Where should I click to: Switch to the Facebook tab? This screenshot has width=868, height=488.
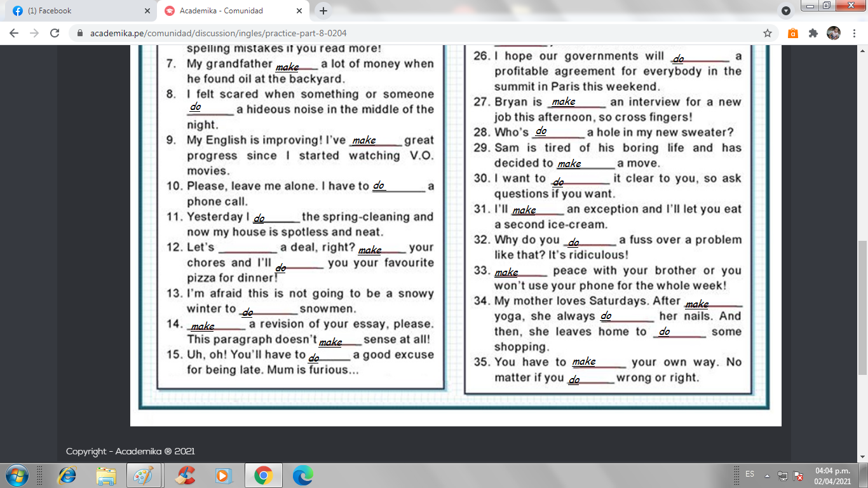pyautogui.click(x=80, y=11)
